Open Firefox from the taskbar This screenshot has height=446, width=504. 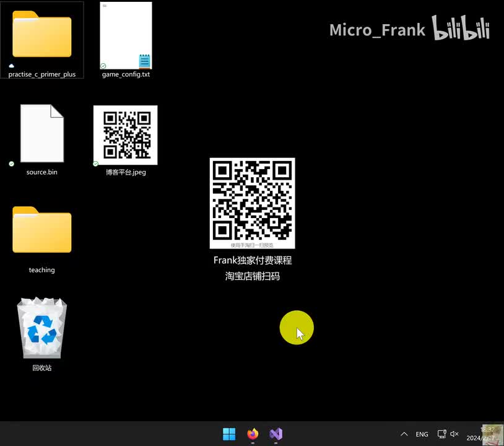coord(253,434)
